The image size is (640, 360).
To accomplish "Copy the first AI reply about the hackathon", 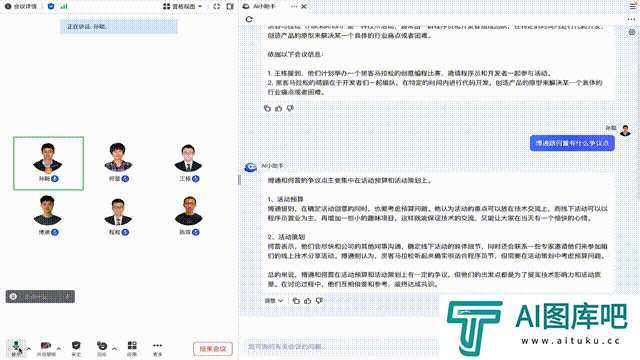I will pyautogui.click(x=267, y=109).
